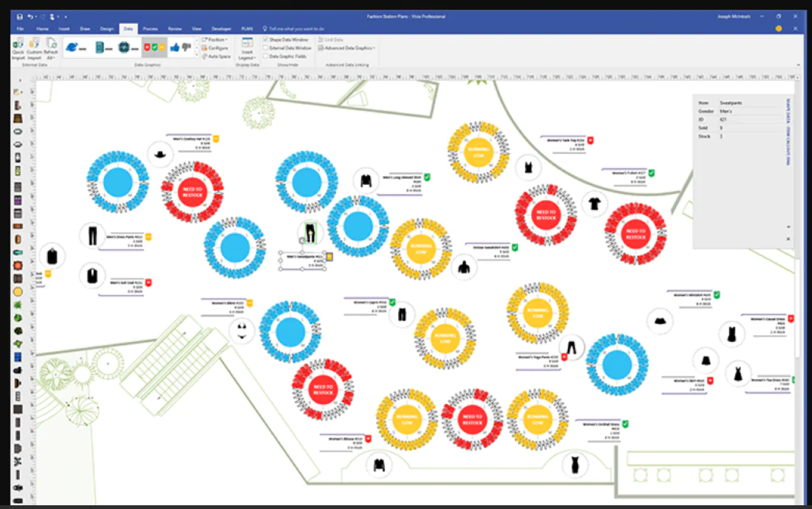This screenshot has width=812, height=509.
Task: Click the miniskirt item icon
Action: point(659,321)
